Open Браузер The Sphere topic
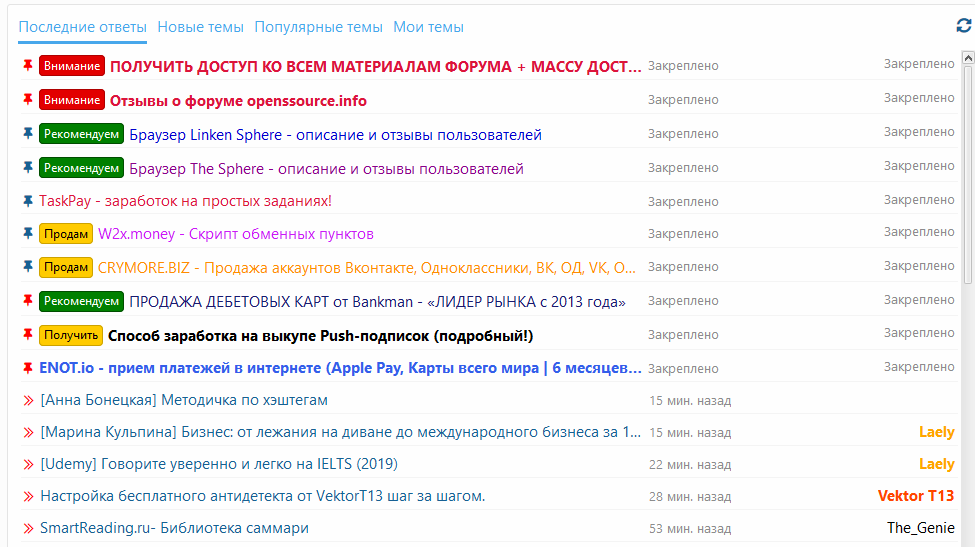 [326, 168]
